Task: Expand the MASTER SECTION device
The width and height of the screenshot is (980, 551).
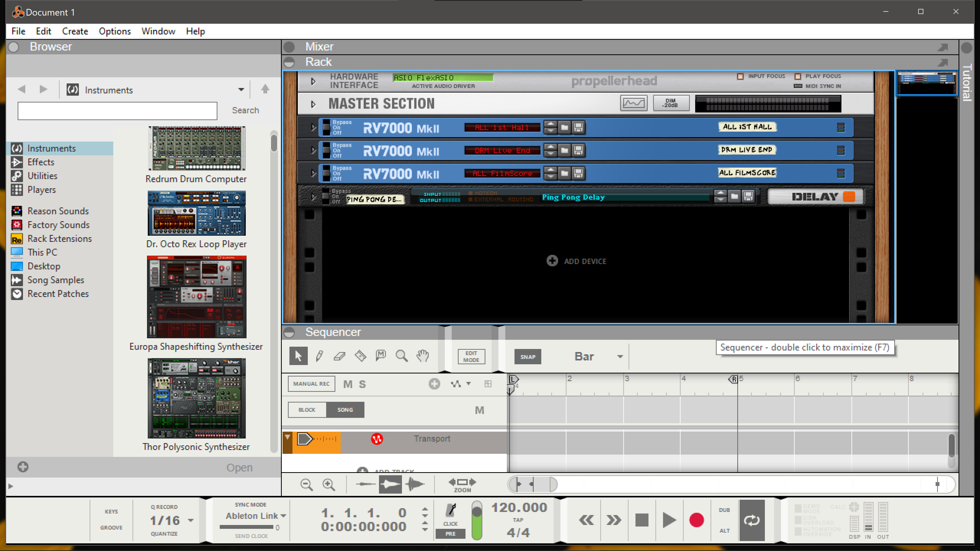Action: point(313,104)
